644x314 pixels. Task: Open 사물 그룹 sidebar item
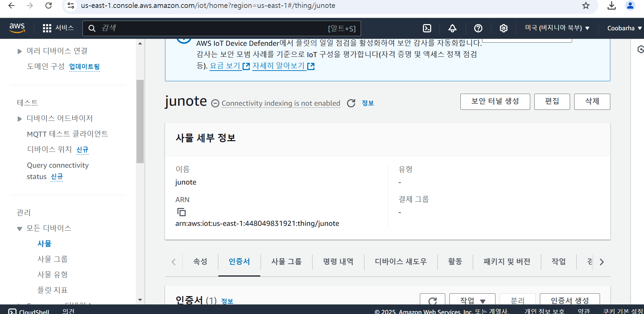pyautogui.click(x=52, y=259)
